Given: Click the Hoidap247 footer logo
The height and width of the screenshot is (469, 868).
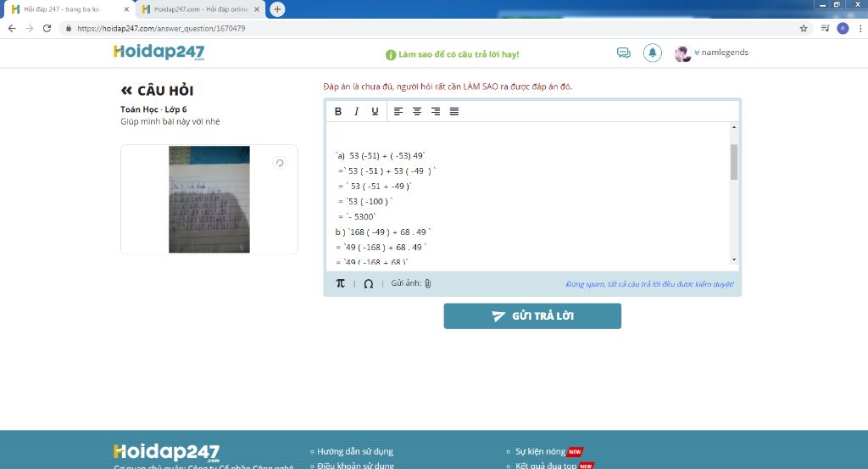Looking at the screenshot, I should [167, 452].
